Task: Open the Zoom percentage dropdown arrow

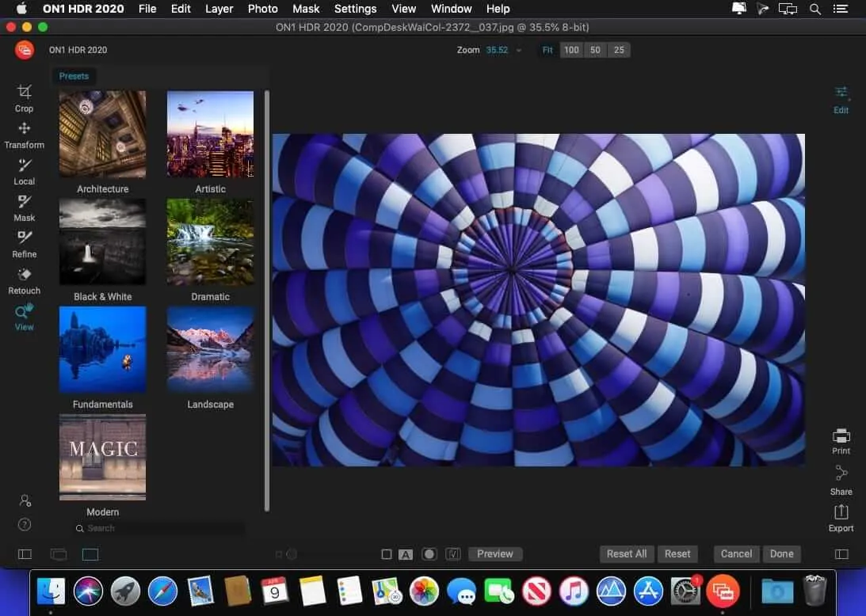Action: 519,51
